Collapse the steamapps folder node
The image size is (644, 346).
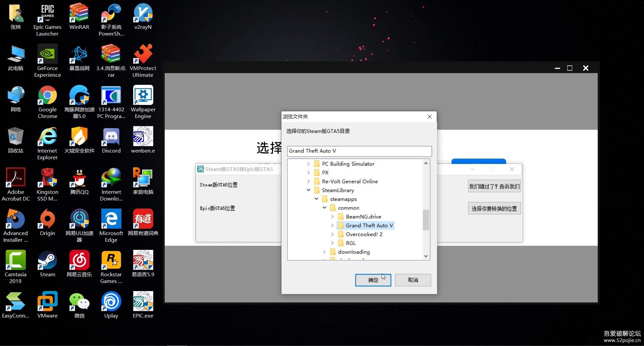point(316,199)
